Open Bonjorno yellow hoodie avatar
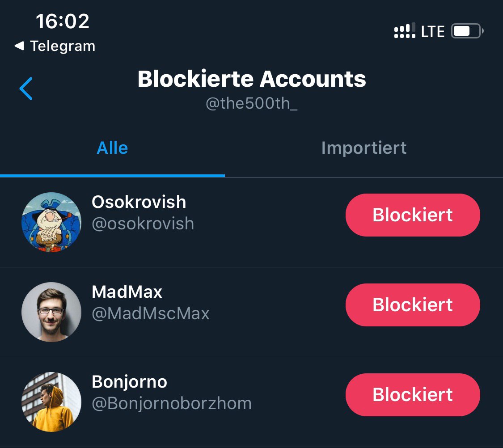This screenshot has width=503, height=448. [51, 402]
